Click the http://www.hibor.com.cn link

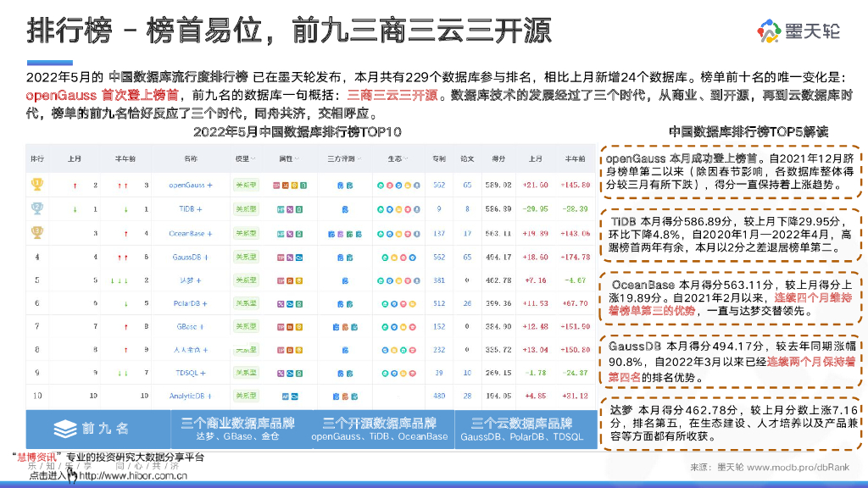coord(133,476)
